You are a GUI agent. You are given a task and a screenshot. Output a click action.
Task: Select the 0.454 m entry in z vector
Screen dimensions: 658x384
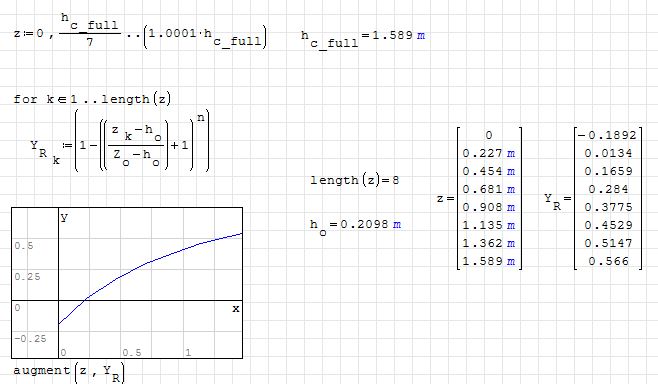click(x=488, y=172)
